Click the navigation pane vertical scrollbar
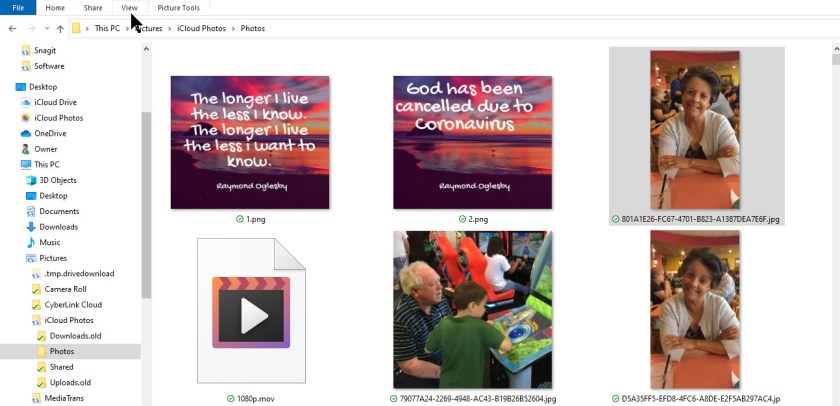The width and height of the screenshot is (840, 406). [x=146, y=200]
